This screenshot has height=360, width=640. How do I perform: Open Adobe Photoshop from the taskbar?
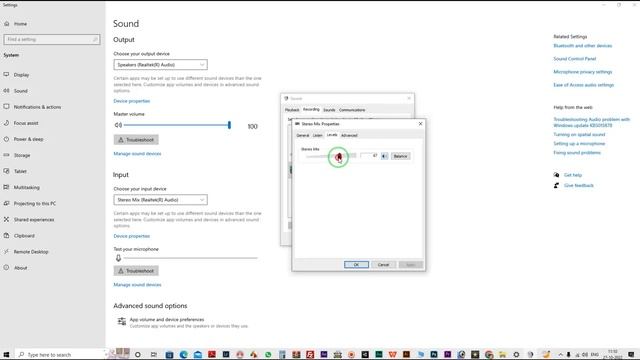coord(434,354)
